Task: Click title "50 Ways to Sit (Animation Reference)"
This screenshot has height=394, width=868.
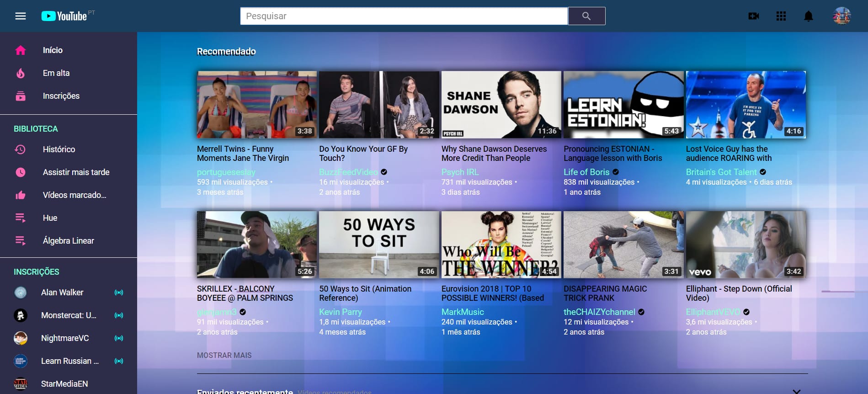Action: [x=365, y=293]
